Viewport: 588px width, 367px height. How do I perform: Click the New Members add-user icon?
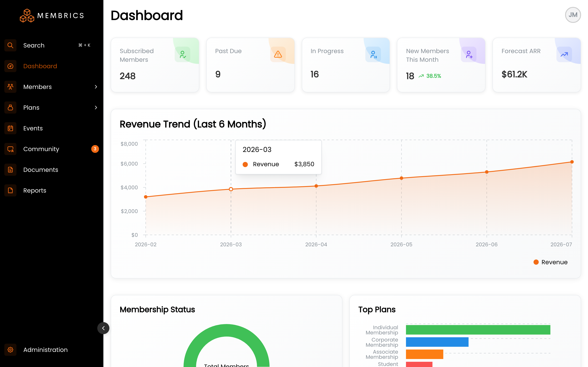tap(469, 54)
